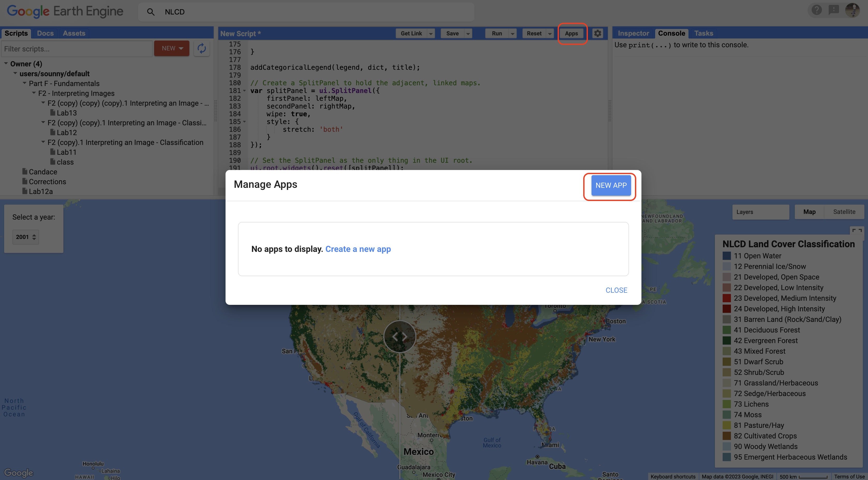The height and width of the screenshot is (480, 868).
Task: Click the Create a new app link
Action: coord(358,249)
